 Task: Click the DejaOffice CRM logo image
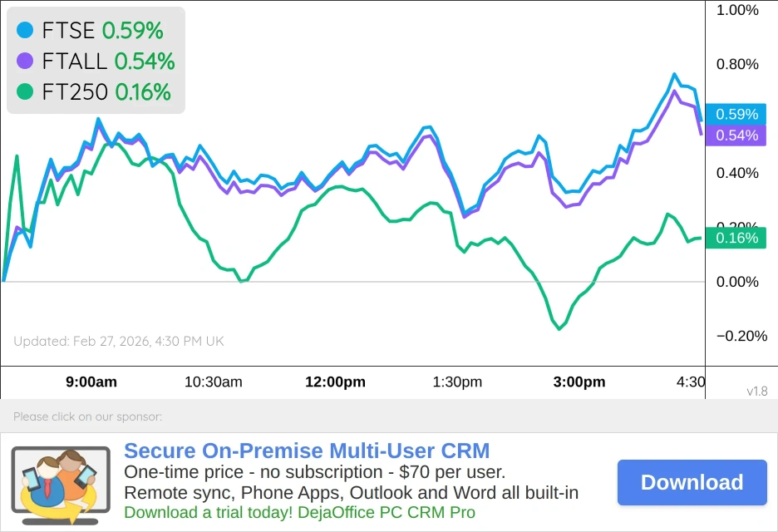[60, 482]
